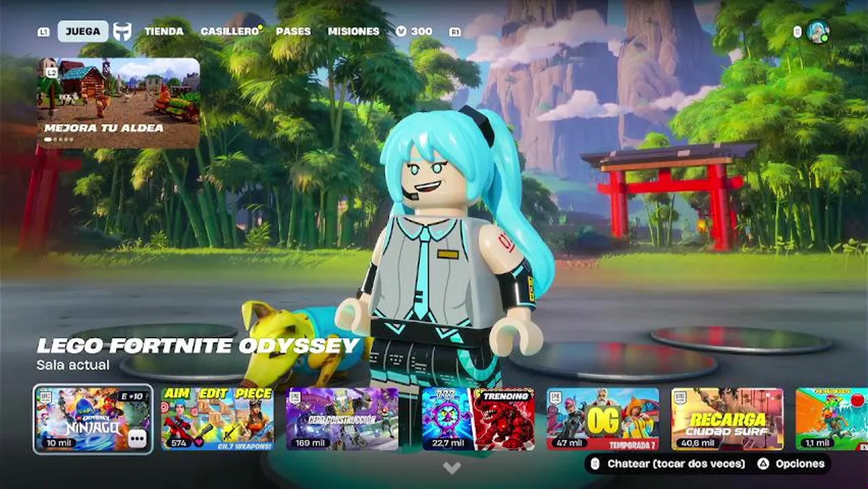Select the AIM EDIT PIECE game card
Viewport: 868px width, 489px height.
217,419
